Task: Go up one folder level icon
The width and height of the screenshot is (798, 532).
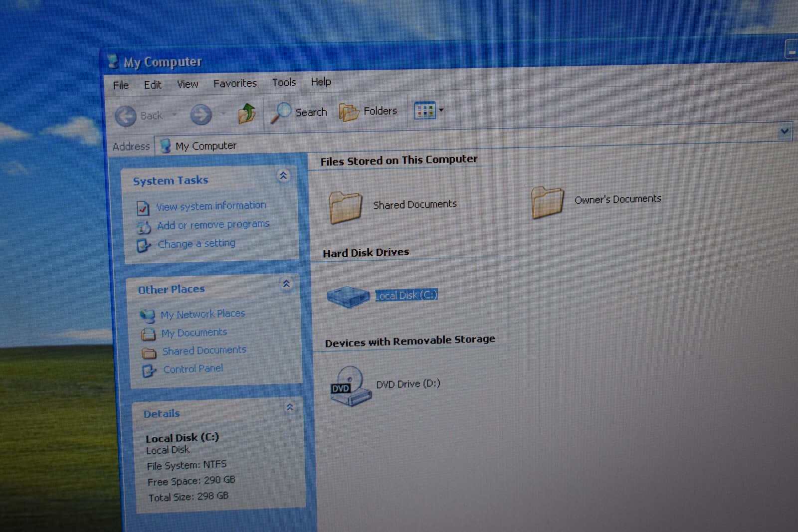Action: click(246, 113)
